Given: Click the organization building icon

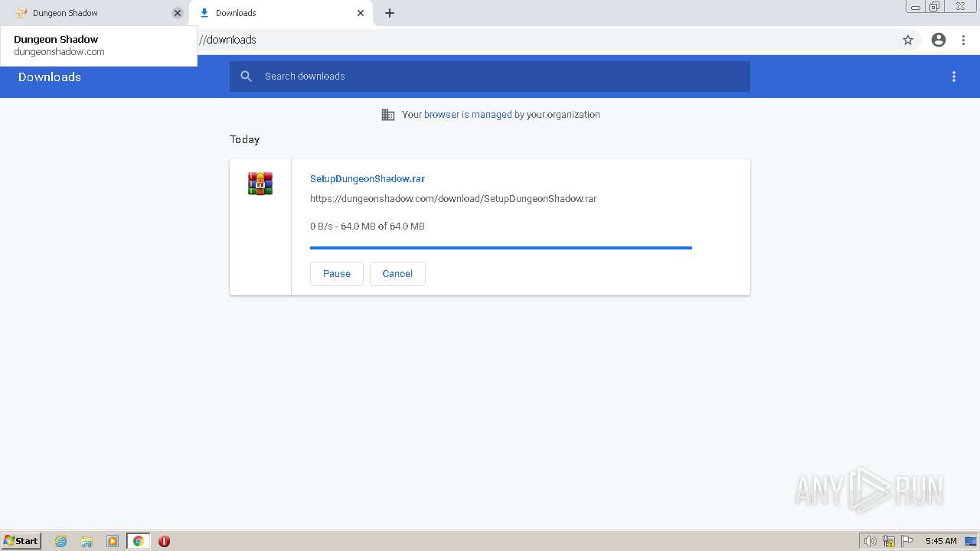Looking at the screenshot, I should click(388, 115).
